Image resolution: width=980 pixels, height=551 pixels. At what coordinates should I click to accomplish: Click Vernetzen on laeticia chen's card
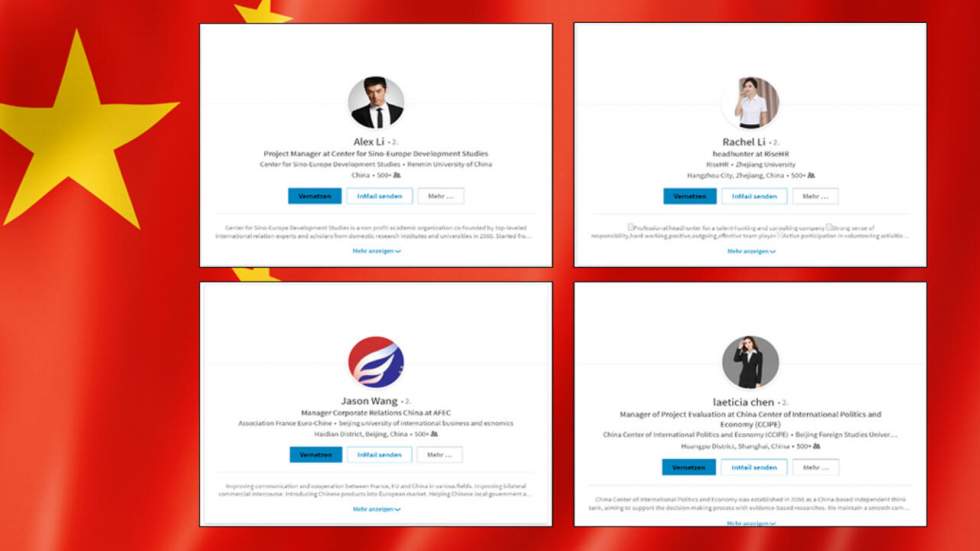click(x=689, y=467)
